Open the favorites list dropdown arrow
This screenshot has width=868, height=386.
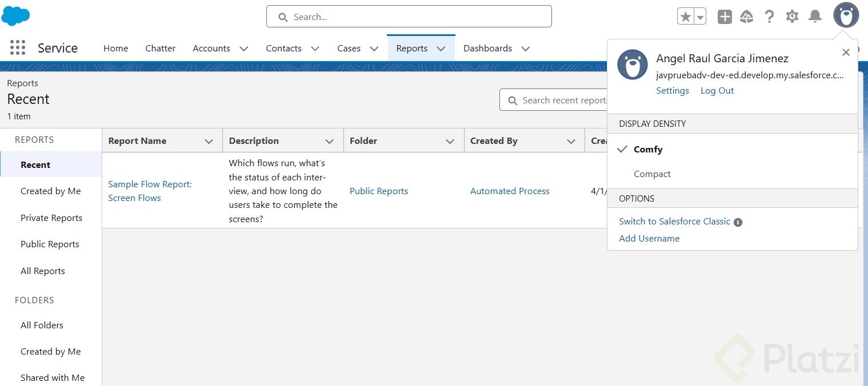pyautogui.click(x=700, y=17)
